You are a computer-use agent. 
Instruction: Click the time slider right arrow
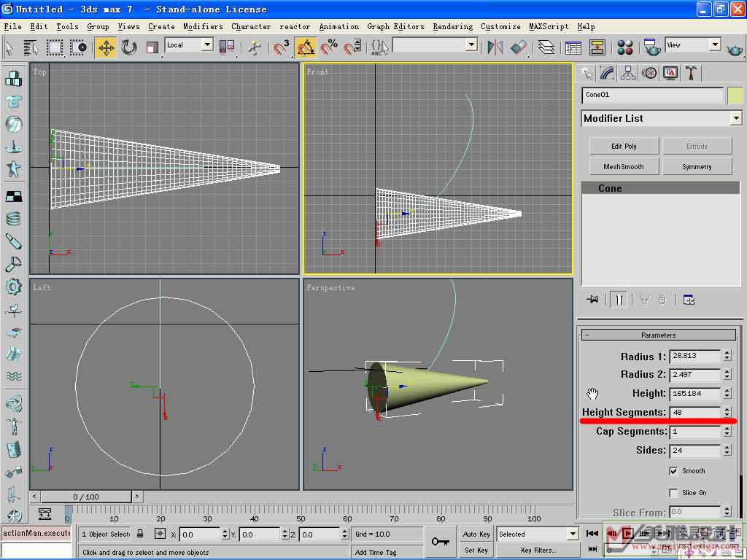(x=137, y=497)
